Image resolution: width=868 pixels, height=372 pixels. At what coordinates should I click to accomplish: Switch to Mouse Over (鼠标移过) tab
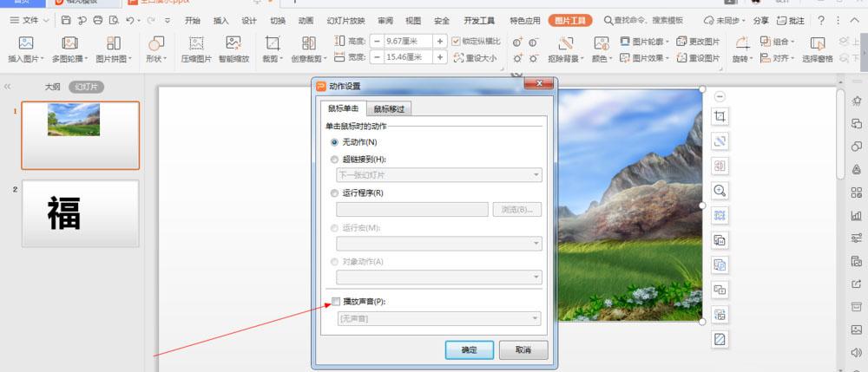point(389,109)
